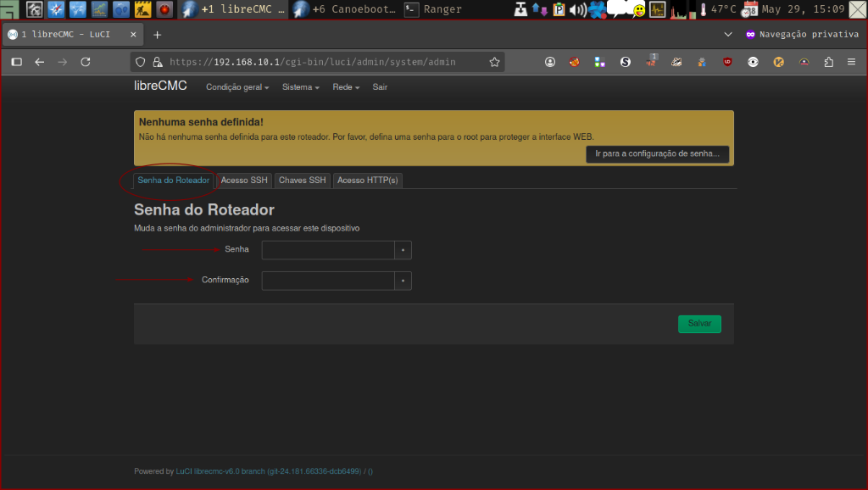Open the tab list chevron next to tabs
This screenshot has height=490, width=868.
727,35
